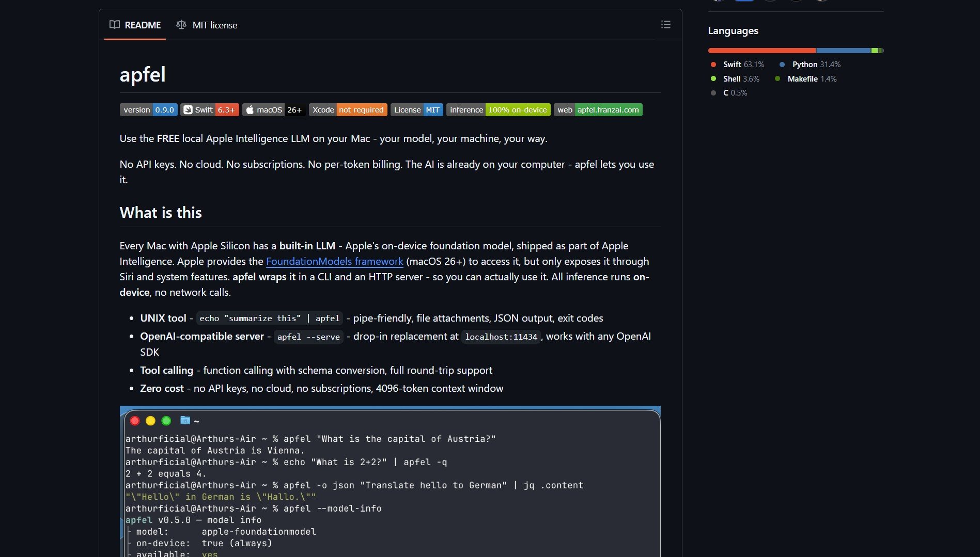
Task: Click the red Swift dot in Languages legend
Action: (713, 65)
